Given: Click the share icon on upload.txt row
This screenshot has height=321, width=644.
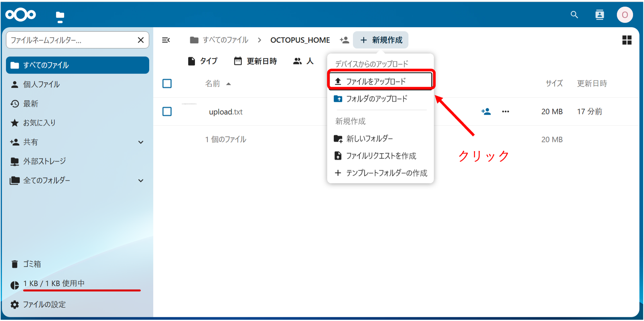Looking at the screenshot, I should coord(486,112).
